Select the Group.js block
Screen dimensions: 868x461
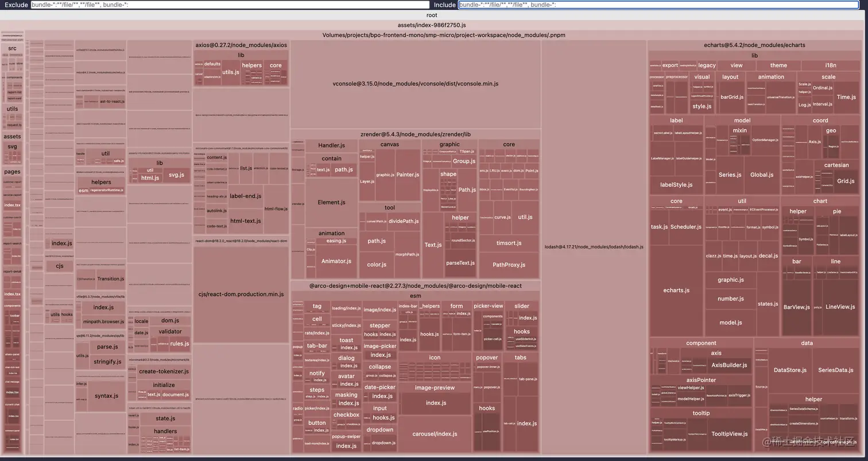(x=464, y=161)
